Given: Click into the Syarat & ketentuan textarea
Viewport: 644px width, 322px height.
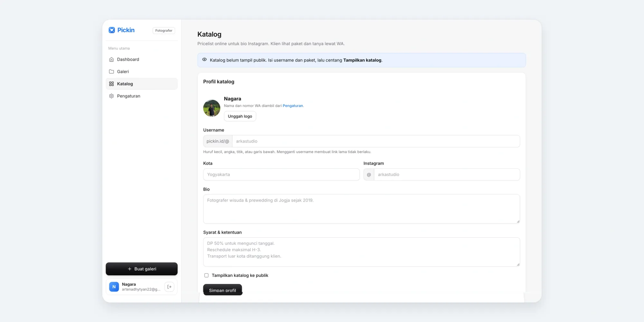Looking at the screenshot, I should [361, 252].
